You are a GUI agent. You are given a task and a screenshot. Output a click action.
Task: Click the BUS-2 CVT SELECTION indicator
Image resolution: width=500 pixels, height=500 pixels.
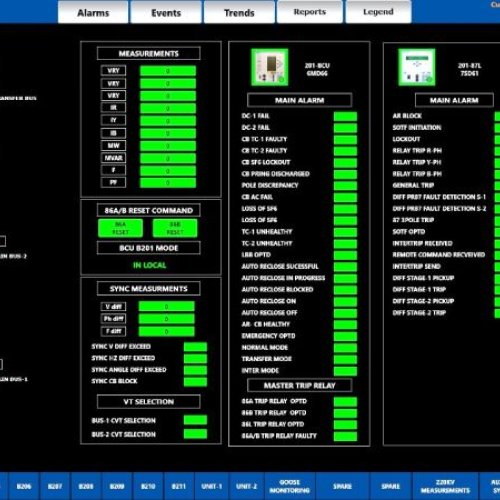point(195,434)
